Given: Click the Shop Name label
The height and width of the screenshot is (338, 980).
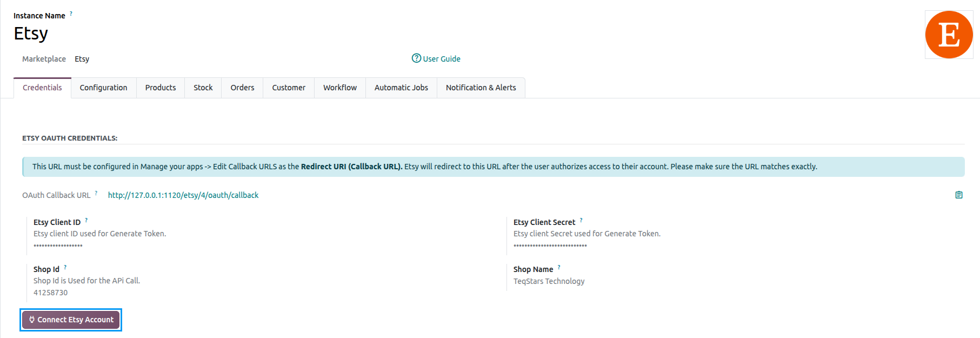Looking at the screenshot, I should click(x=533, y=269).
